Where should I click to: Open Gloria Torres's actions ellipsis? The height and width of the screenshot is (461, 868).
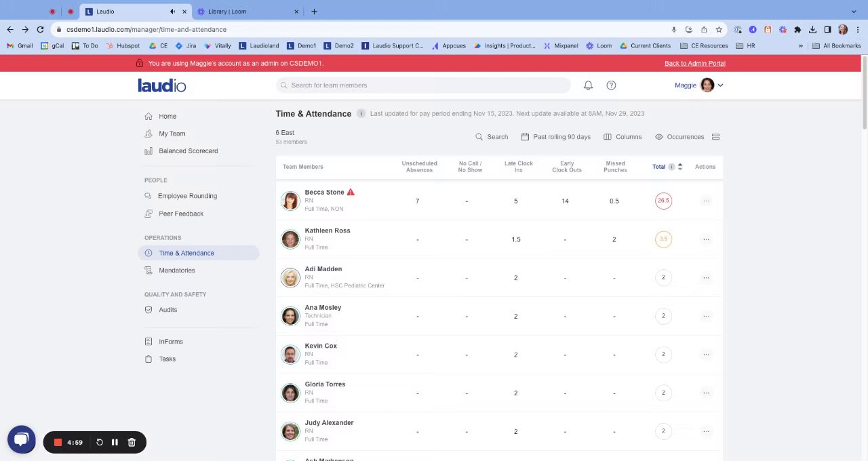point(706,393)
